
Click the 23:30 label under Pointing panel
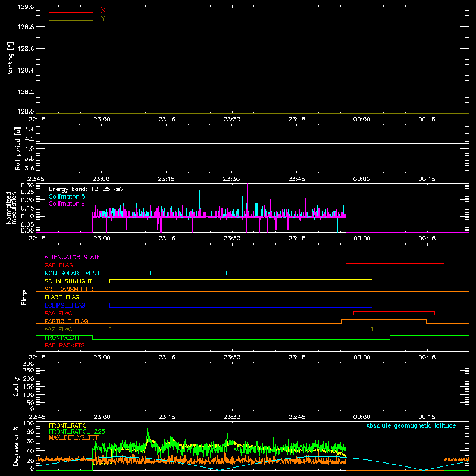[232, 120]
